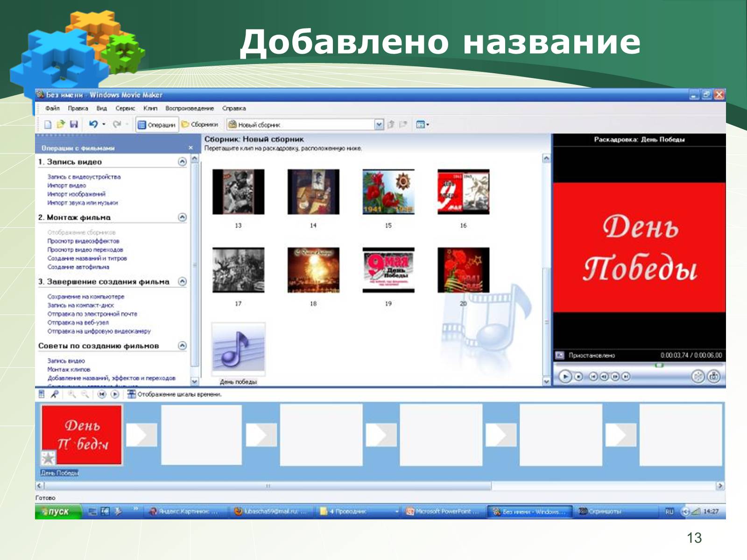Click the preview seek bar handle
This screenshot has height=560, width=747.
pos(659,365)
